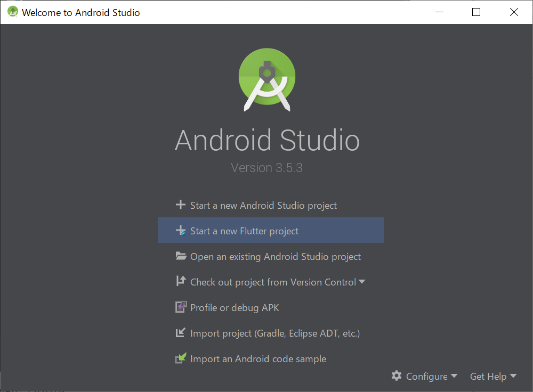Maximize the welcome window
The width and height of the screenshot is (533, 392).
click(x=476, y=12)
